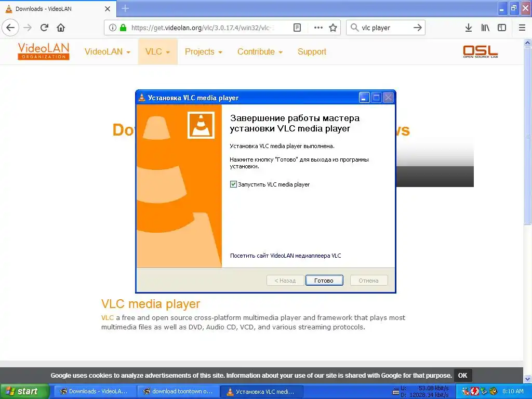Open a new tab with plus icon
This screenshot has height=399, width=532.
click(x=125, y=8)
